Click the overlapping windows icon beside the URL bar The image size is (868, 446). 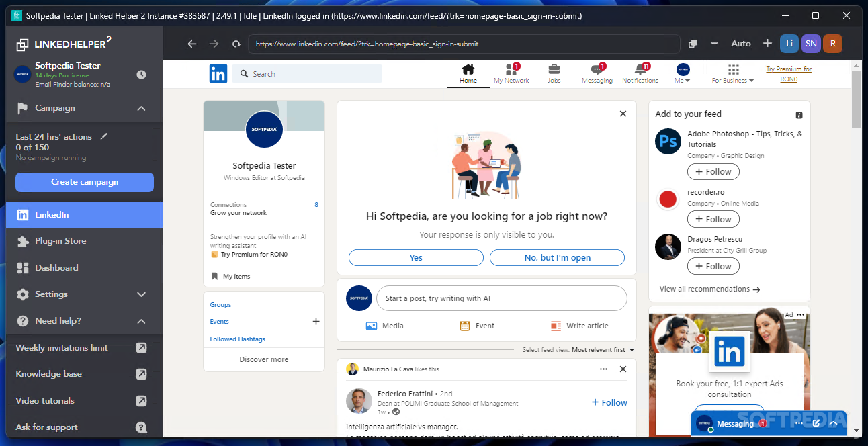(x=693, y=44)
